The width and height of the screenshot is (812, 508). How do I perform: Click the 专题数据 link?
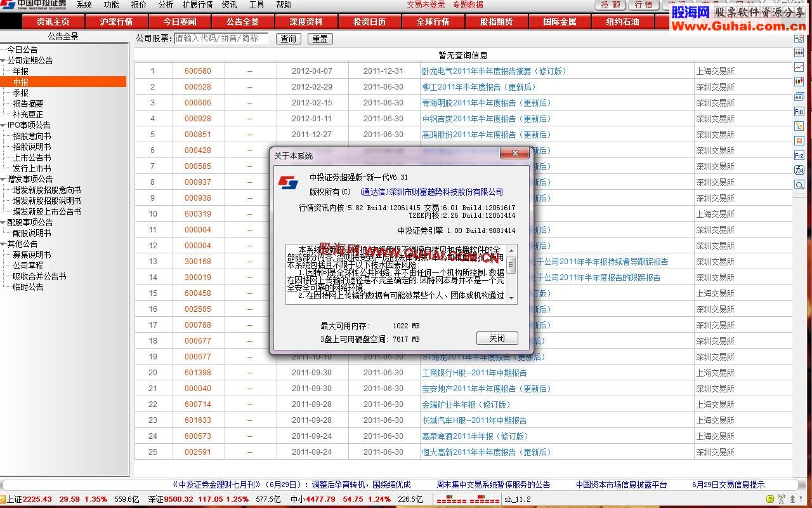pos(468,4)
